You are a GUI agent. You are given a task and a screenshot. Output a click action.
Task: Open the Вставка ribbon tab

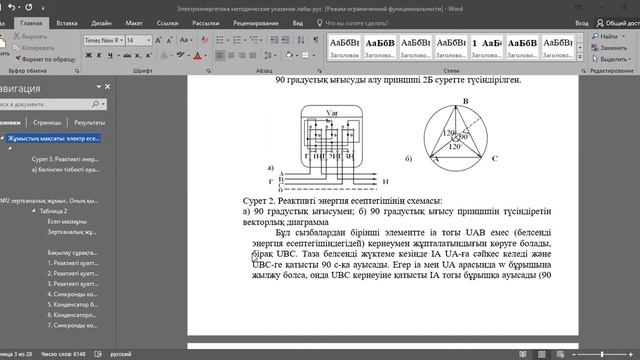tap(67, 23)
